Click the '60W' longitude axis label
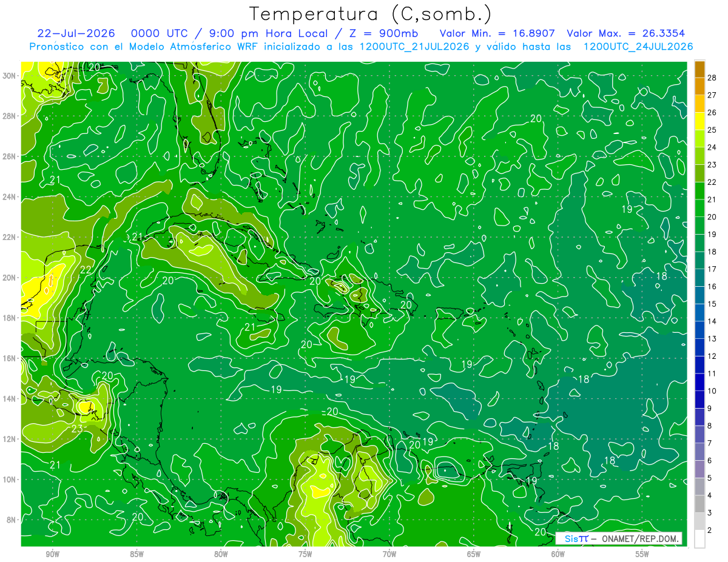 [558, 554]
